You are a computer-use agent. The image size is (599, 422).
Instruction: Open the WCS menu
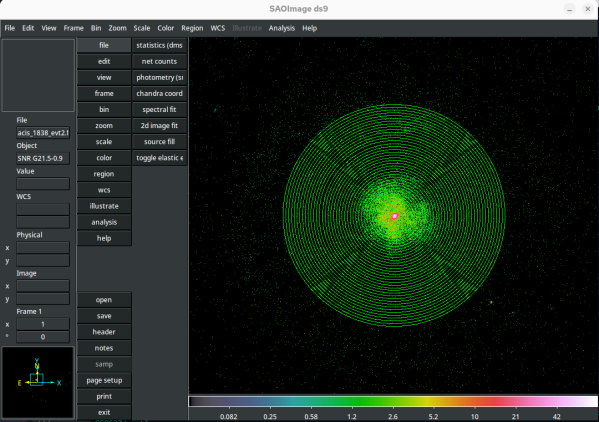click(218, 28)
